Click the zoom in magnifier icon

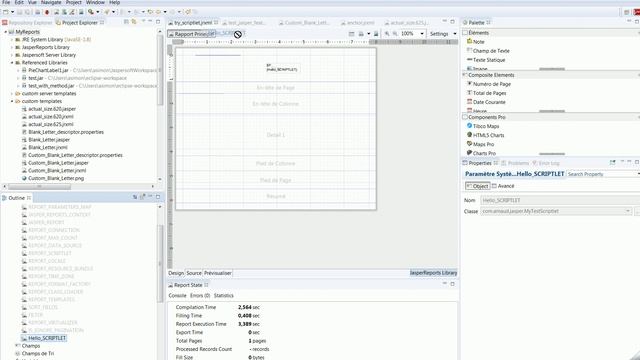(x=387, y=34)
